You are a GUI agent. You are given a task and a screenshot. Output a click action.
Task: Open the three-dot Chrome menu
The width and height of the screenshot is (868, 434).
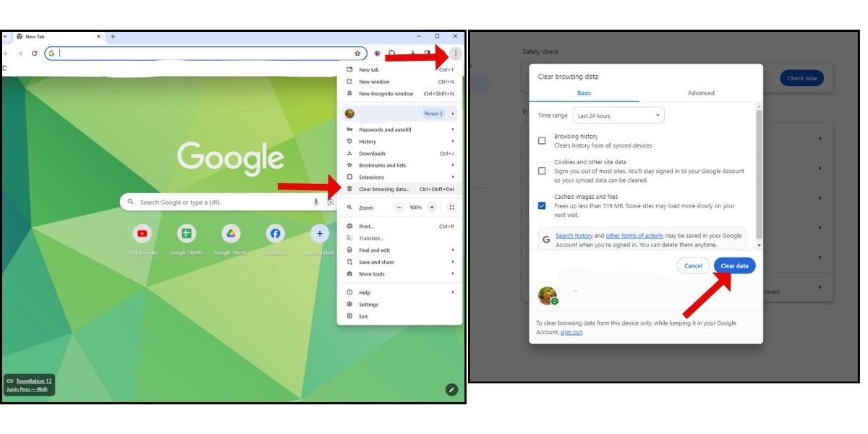click(x=456, y=52)
